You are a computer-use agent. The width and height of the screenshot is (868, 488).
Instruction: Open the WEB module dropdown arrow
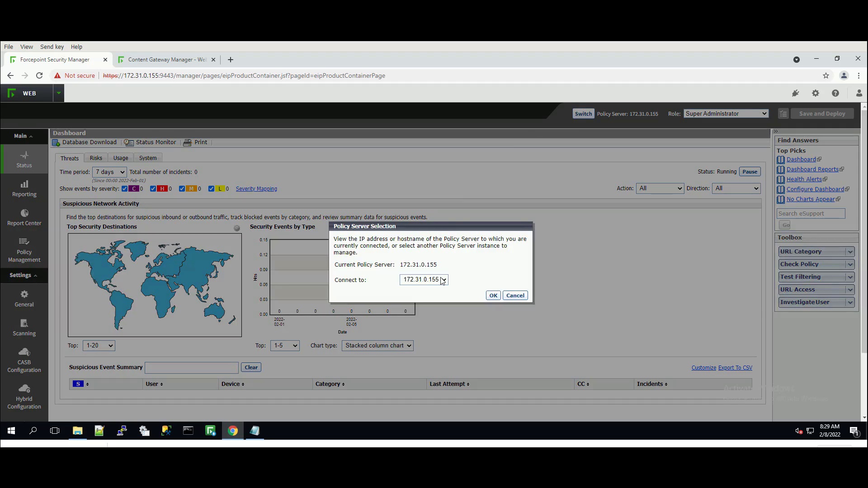tap(58, 93)
